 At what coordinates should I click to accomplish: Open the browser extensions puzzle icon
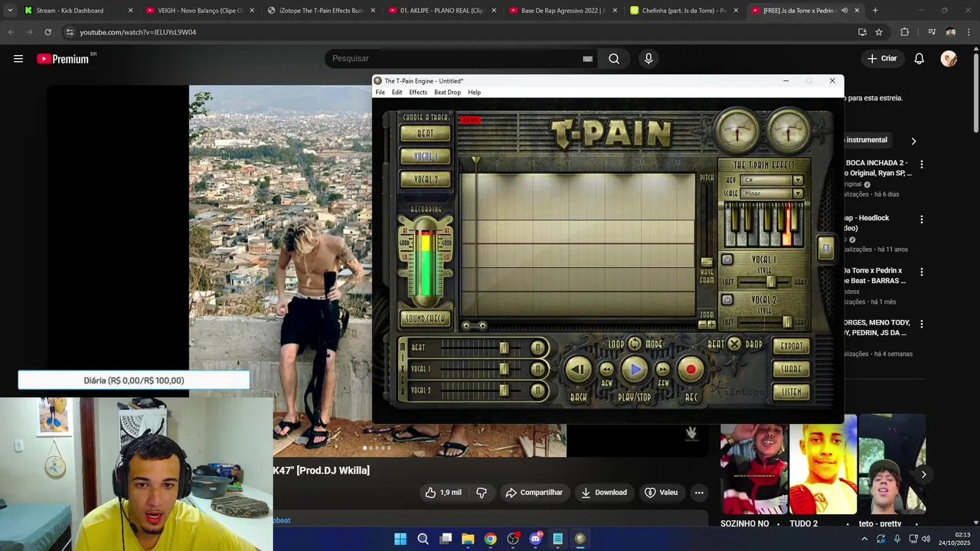(x=904, y=32)
